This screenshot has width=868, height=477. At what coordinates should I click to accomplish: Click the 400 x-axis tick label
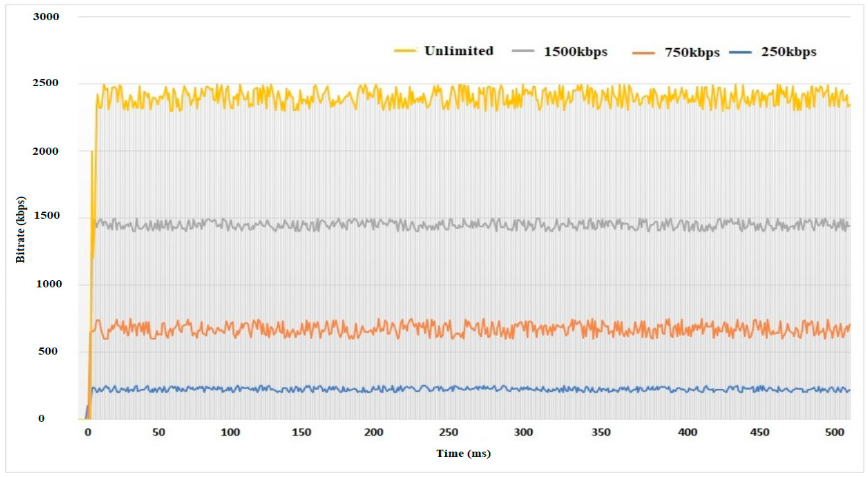687,432
